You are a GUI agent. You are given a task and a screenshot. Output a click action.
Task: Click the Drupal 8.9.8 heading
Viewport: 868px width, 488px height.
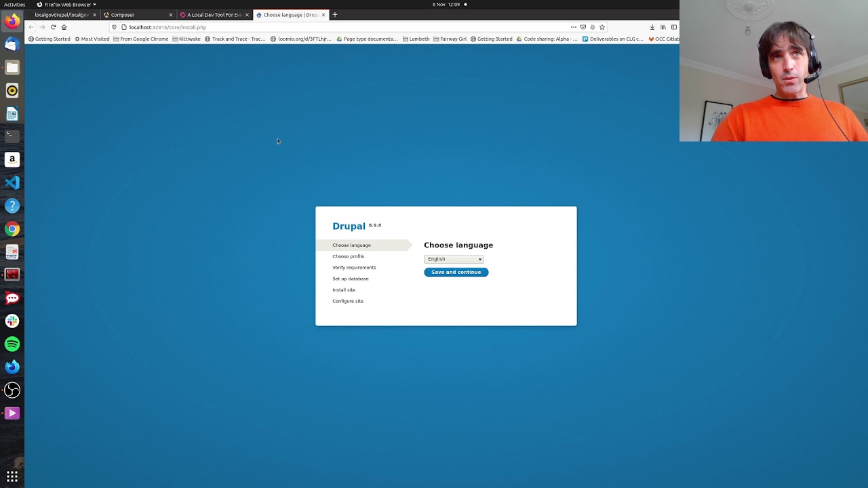357,226
